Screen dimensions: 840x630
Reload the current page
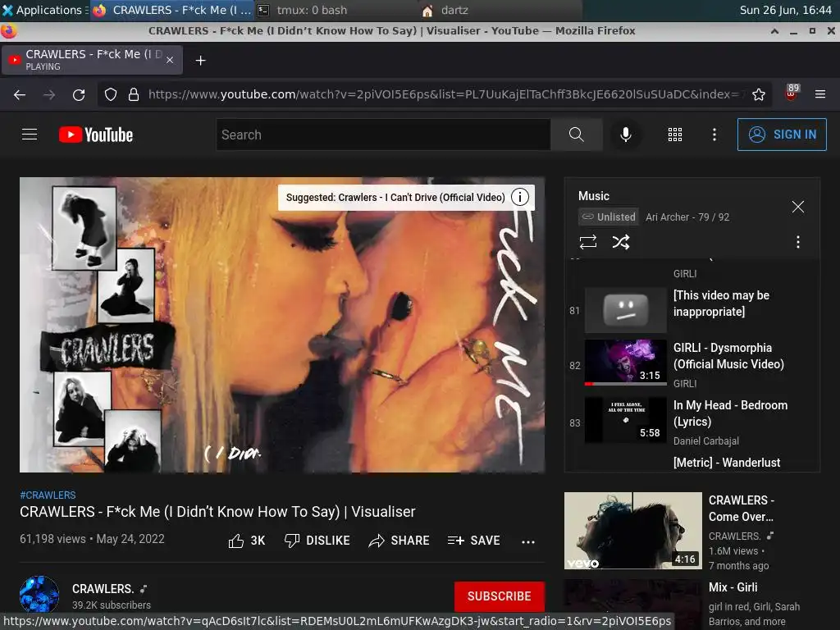[79, 95]
